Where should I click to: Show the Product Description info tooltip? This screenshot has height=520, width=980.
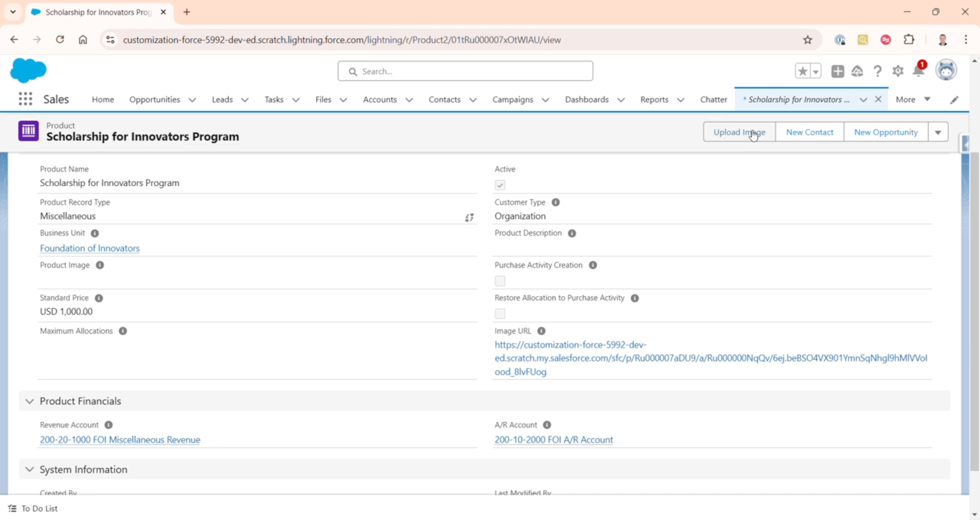coord(572,233)
